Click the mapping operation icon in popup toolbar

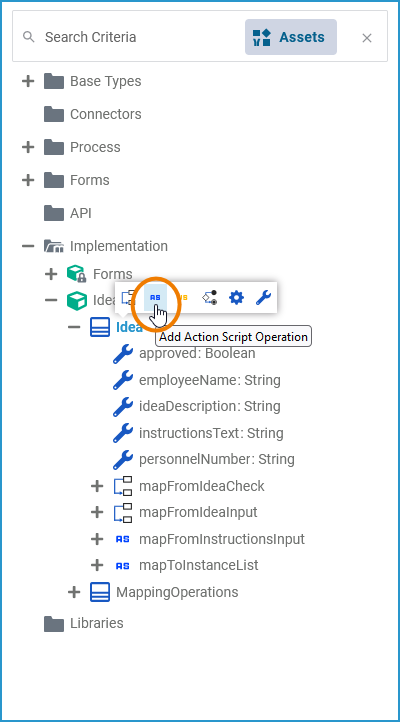128,297
